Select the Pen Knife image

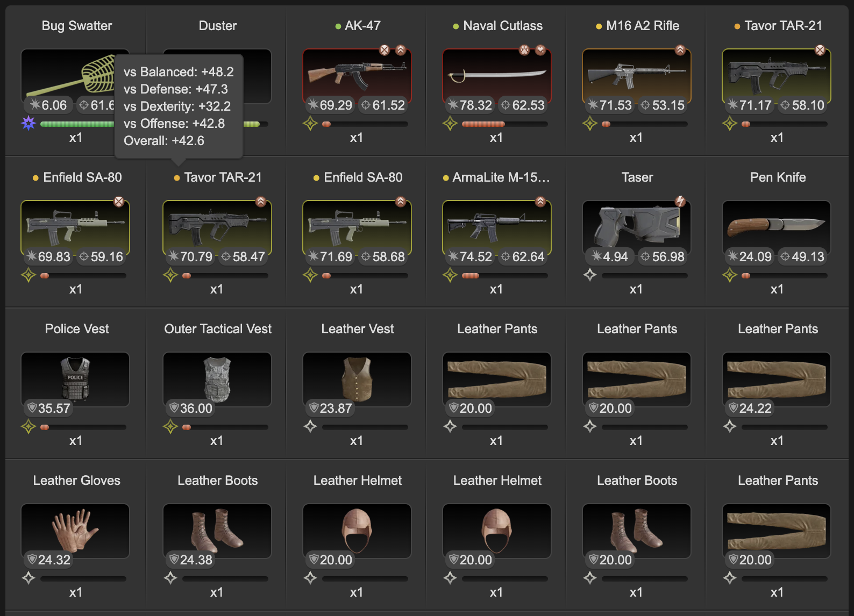[x=777, y=227]
